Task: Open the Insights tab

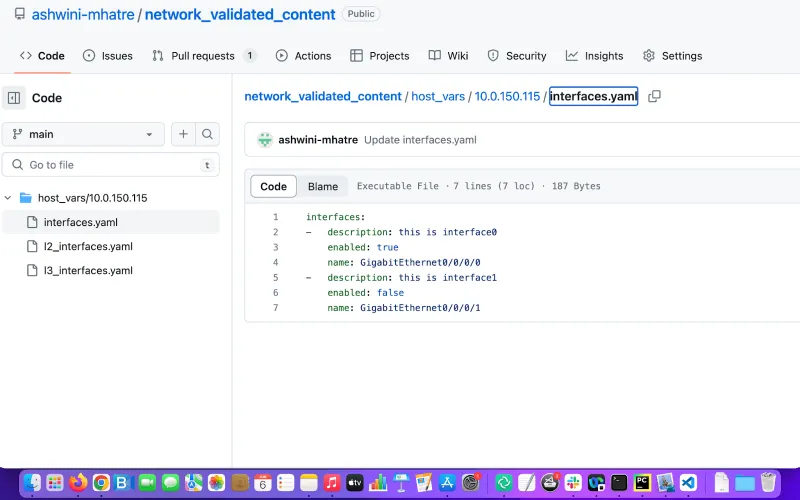Action: tap(594, 56)
